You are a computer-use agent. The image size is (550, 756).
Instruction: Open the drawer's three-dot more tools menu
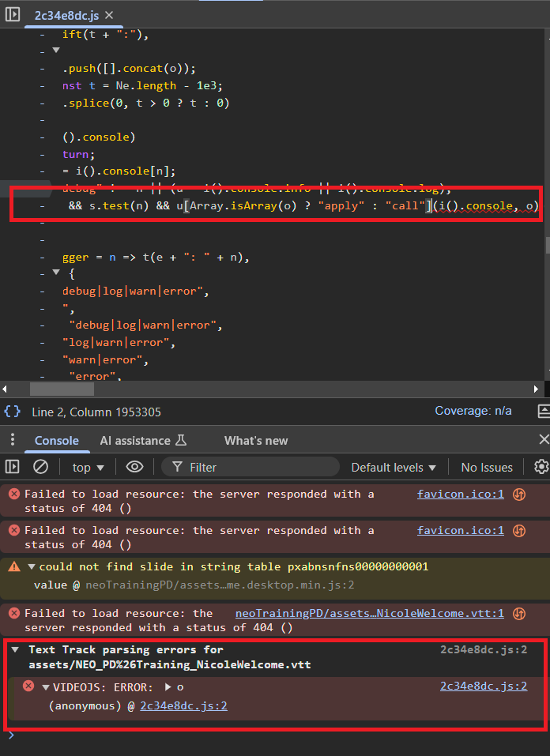pyautogui.click(x=11, y=440)
